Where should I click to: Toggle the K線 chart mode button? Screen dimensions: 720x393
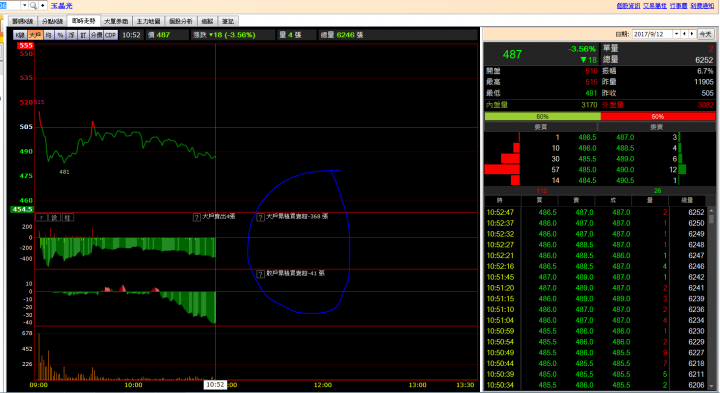pos(20,35)
